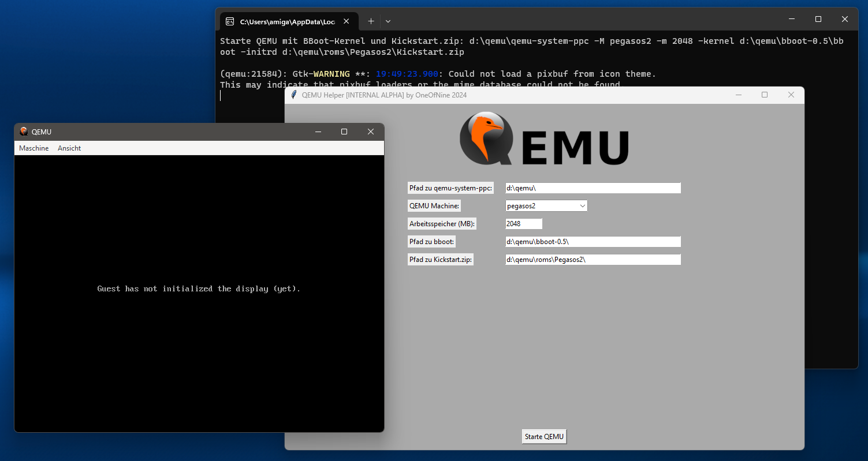Focus the Kickstart.zip path input field
Screen dimensions: 868x461
pyautogui.click(x=593, y=260)
